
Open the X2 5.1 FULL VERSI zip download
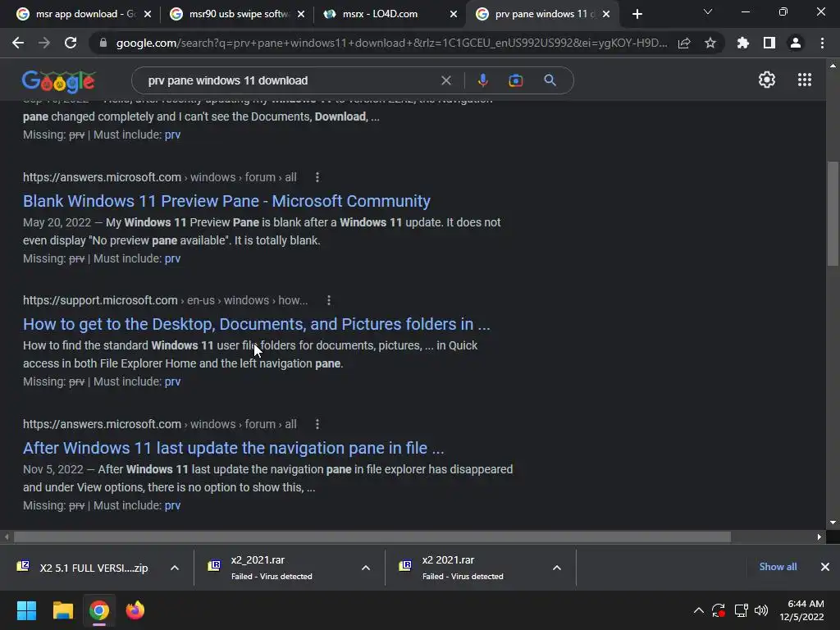point(84,568)
